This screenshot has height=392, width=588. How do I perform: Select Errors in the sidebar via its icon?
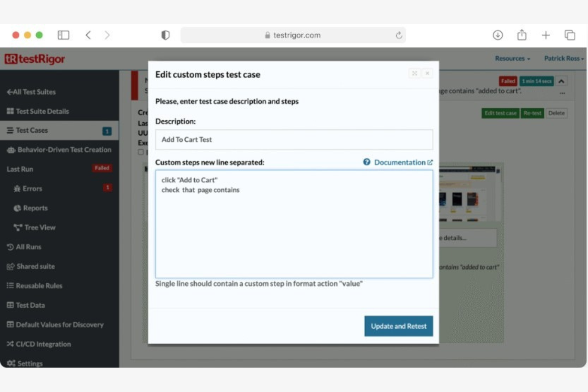coord(17,189)
